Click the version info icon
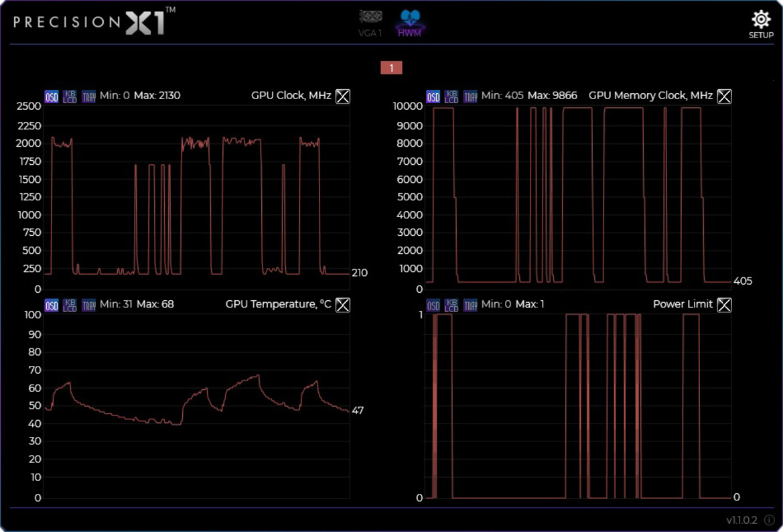The width and height of the screenshot is (783, 532). coord(769,520)
